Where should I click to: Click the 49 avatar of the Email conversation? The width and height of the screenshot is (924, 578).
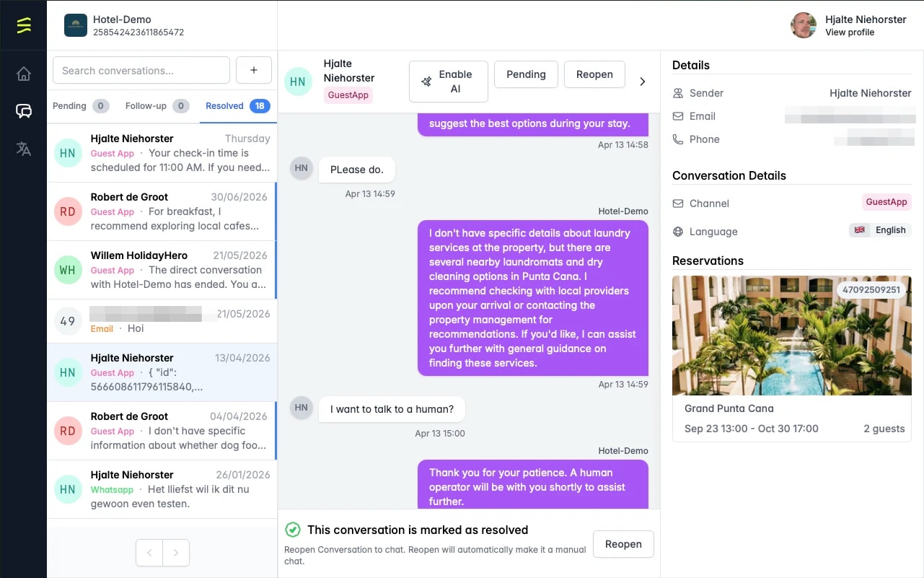click(68, 321)
